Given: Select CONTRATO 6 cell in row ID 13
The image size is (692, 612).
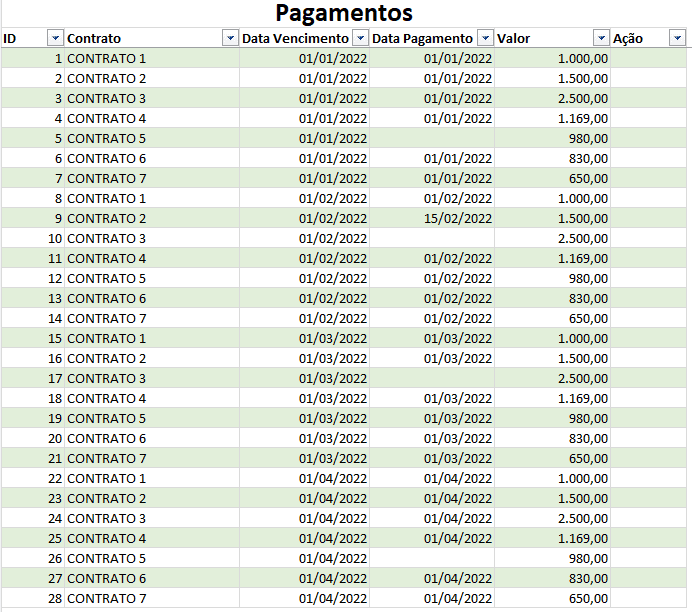Looking at the screenshot, I should tap(152, 298).
